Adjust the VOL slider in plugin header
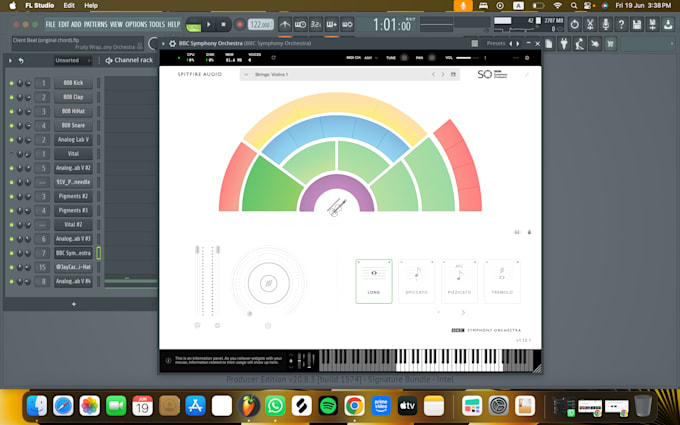The width and height of the screenshot is (680, 425). click(x=467, y=58)
